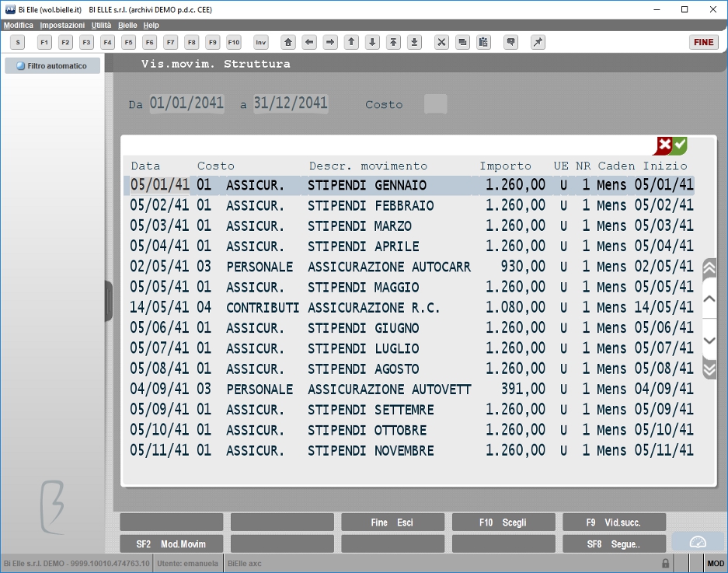728x573 pixels.
Task: Select the ASSICURAZIONE R.C. movement row
Action: [411, 307]
